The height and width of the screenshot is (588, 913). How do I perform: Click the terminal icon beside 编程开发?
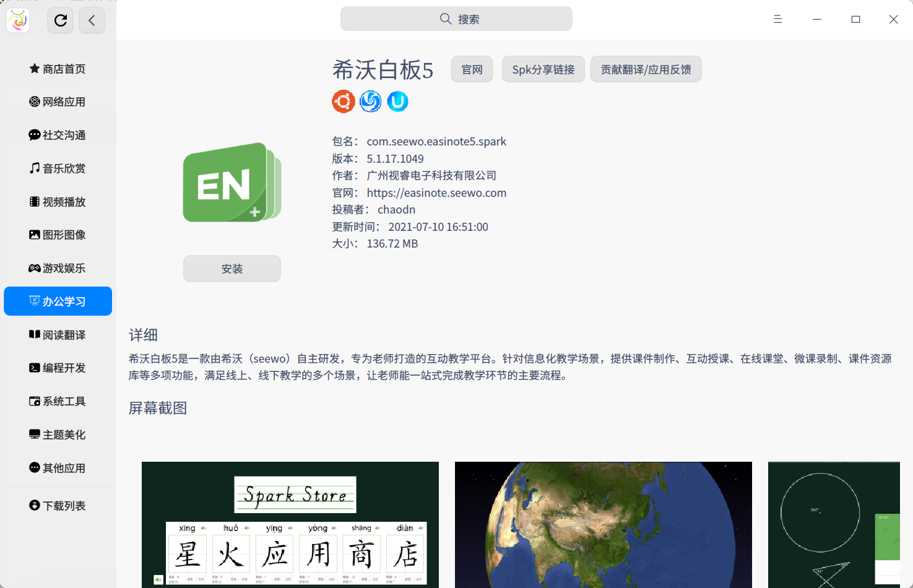tap(35, 368)
